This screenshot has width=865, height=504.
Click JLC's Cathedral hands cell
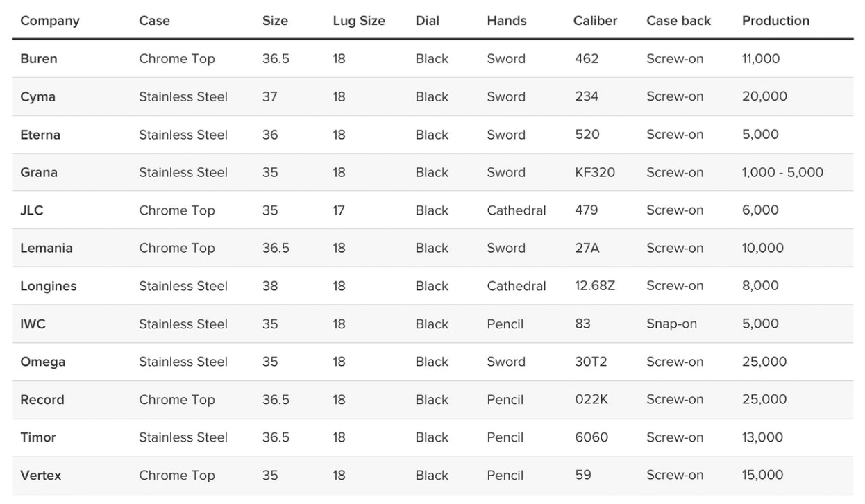click(x=517, y=210)
